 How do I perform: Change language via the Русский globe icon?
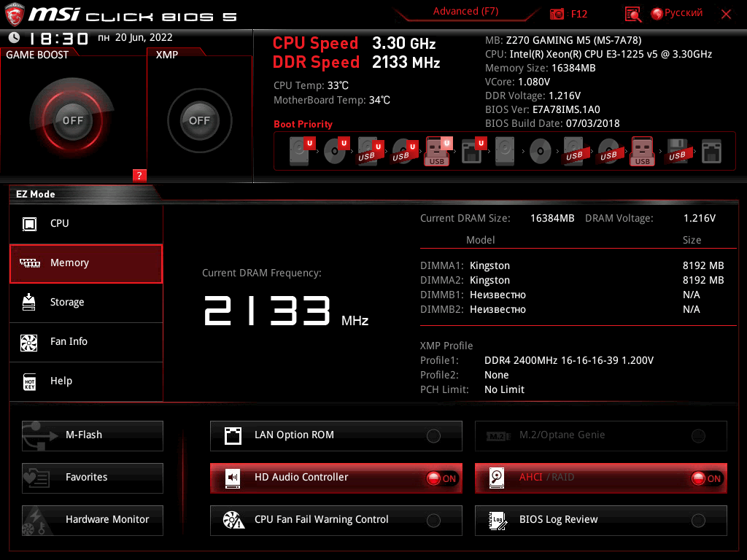pos(657,14)
